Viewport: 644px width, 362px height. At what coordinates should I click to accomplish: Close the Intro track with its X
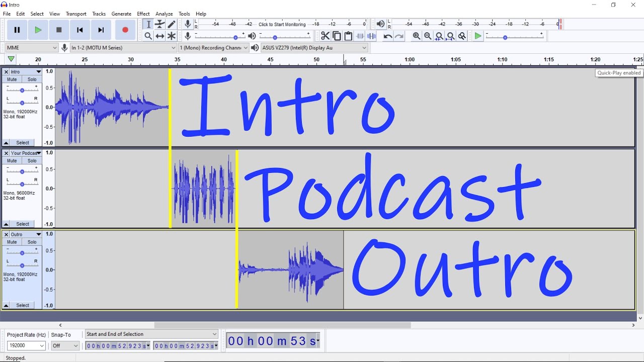6,72
